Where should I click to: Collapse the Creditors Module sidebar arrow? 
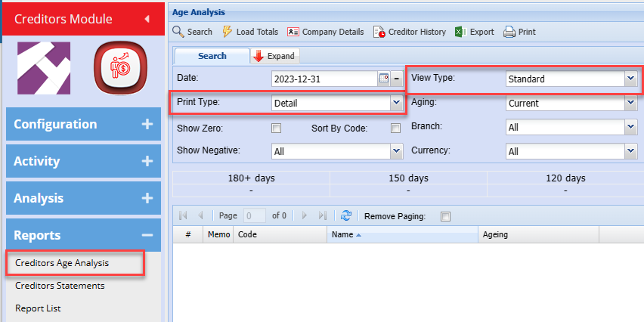click(146, 18)
